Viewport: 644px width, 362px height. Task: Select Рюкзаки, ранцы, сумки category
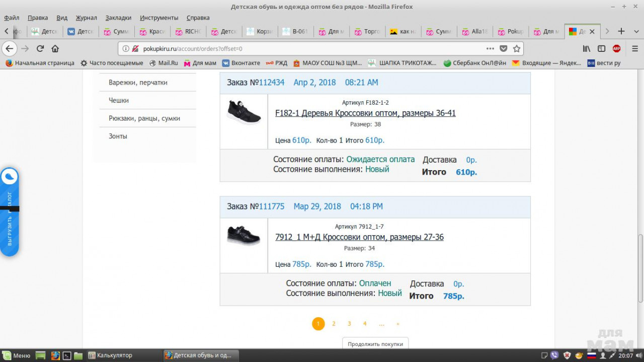point(144,118)
